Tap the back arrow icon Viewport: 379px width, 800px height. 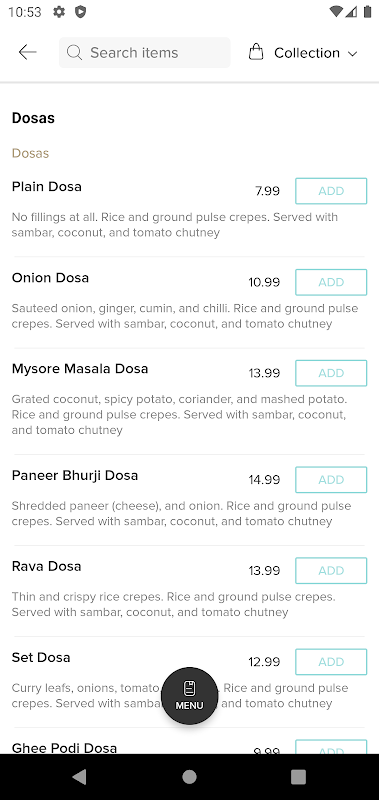pos(27,52)
